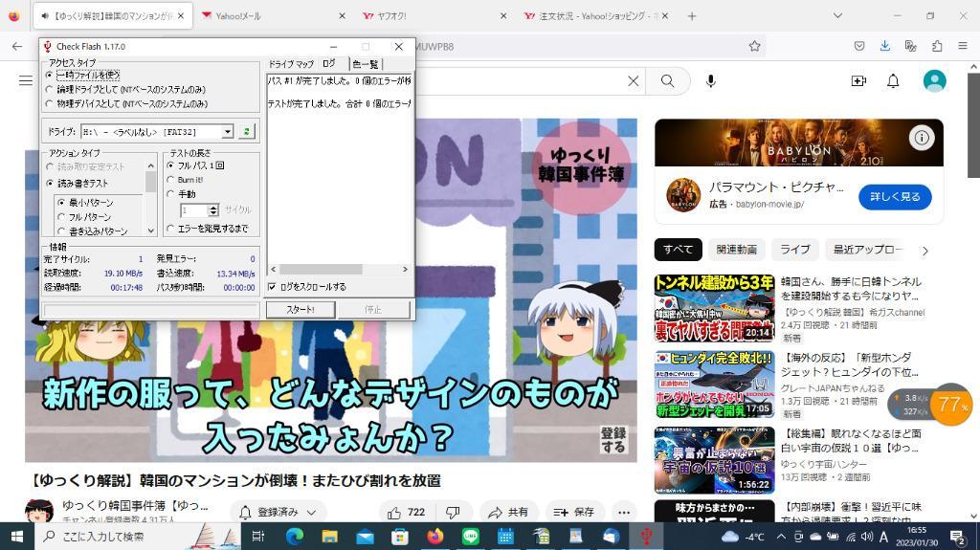The width and height of the screenshot is (980, 550).
Task: Click the Pocket save icon in Firefox toolbar
Action: [x=859, y=46]
